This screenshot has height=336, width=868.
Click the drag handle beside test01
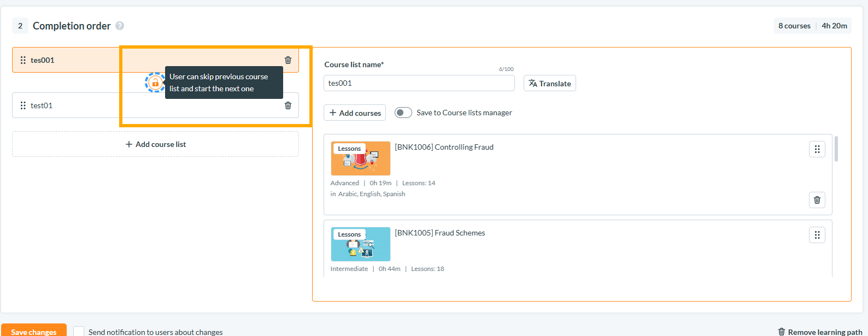coord(23,105)
